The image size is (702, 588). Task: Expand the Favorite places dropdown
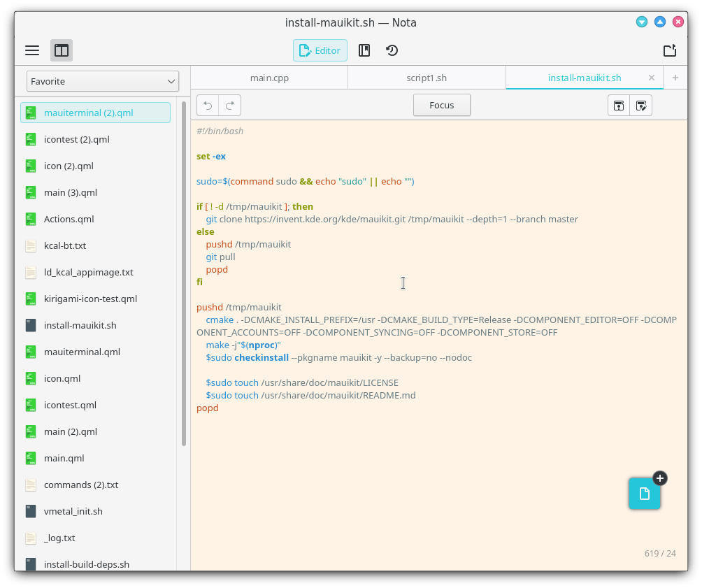click(103, 82)
